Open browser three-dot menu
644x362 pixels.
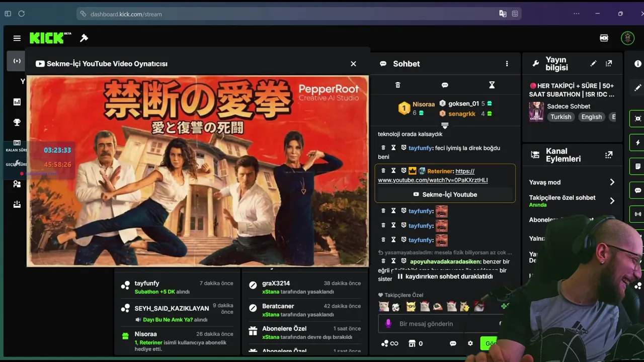[577, 14]
